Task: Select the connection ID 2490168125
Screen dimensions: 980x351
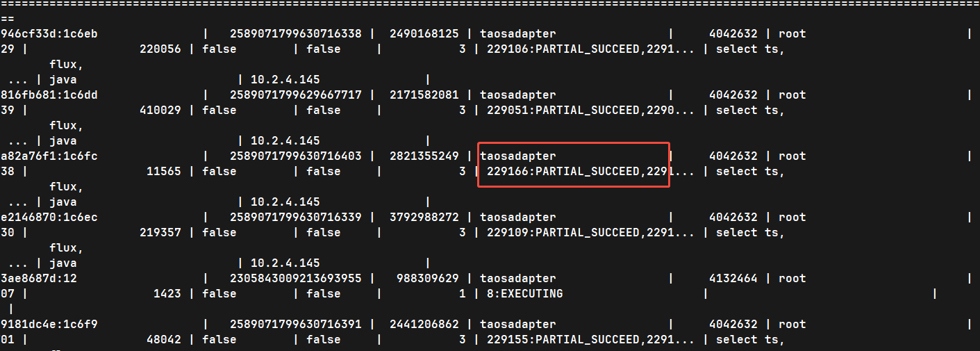Action: tap(424, 34)
